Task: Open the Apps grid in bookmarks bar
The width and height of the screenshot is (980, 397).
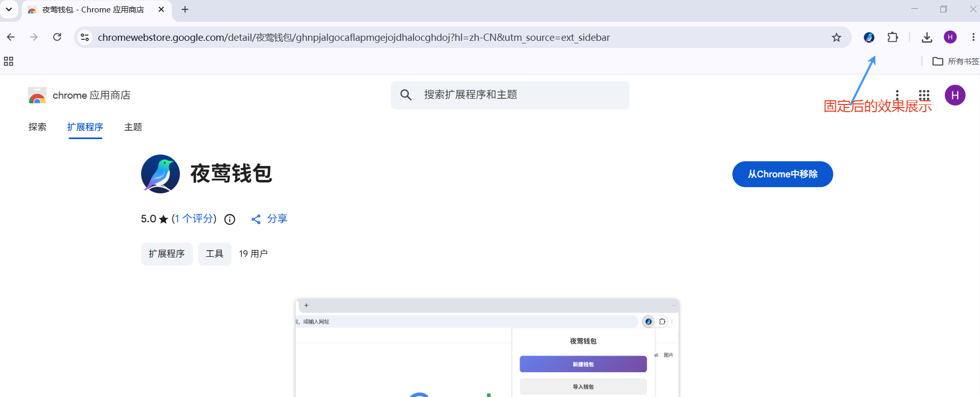Action: tap(8, 62)
